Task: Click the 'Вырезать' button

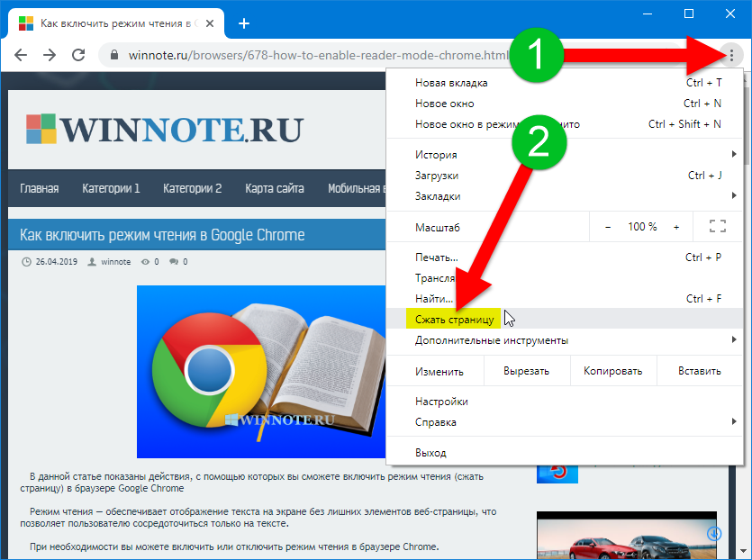Action: pos(527,371)
